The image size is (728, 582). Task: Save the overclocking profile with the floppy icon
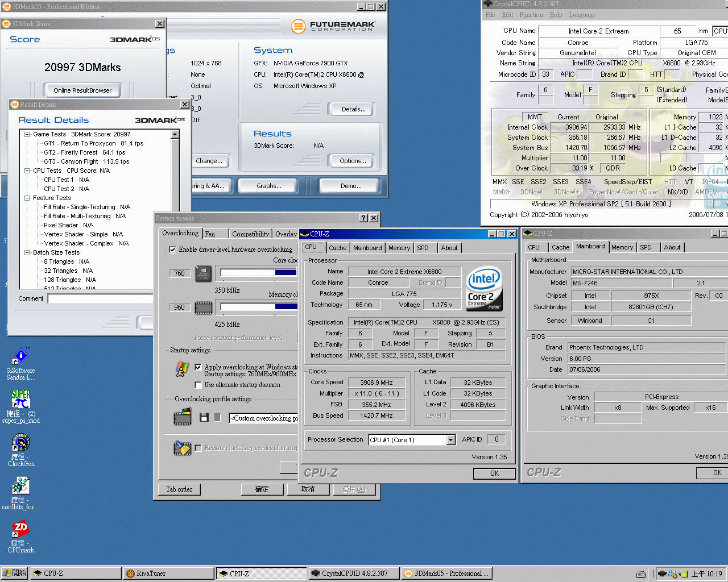pos(204,418)
